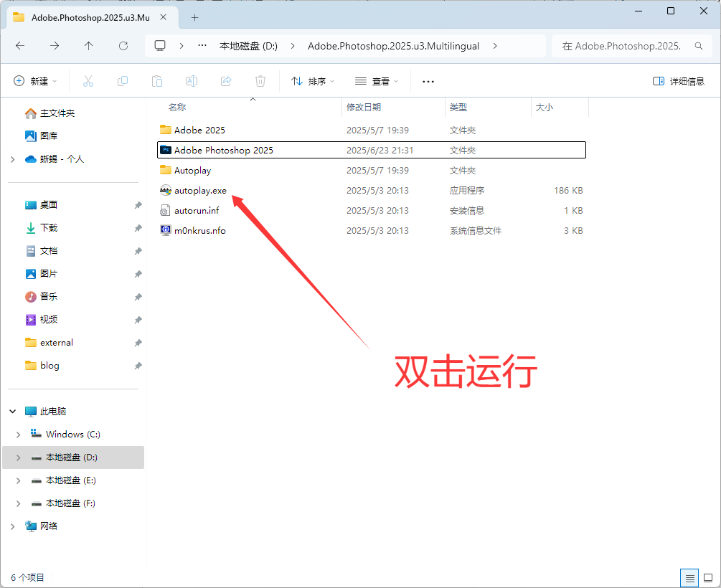Viewport: 721px width, 588px height.
Task: Select the Adobe 2025 folder icon
Action: pyautogui.click(x=166, y=130)
